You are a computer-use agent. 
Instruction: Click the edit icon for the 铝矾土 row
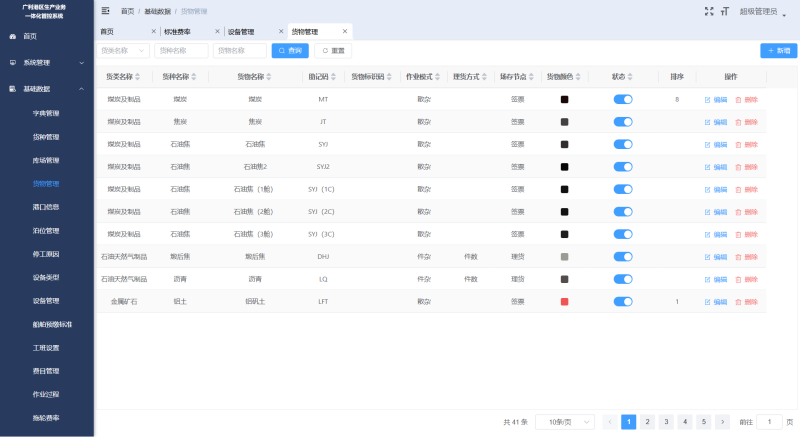(709, 301)
